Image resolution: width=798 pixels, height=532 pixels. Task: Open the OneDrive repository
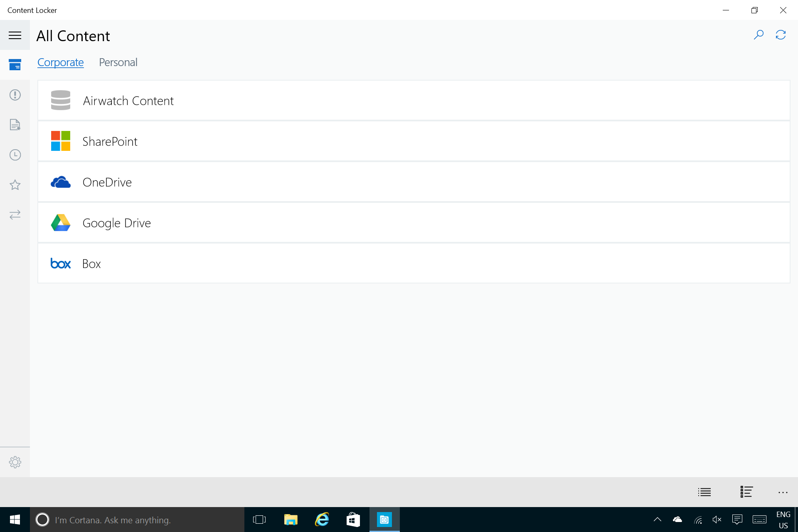click(x=107, y=182)
